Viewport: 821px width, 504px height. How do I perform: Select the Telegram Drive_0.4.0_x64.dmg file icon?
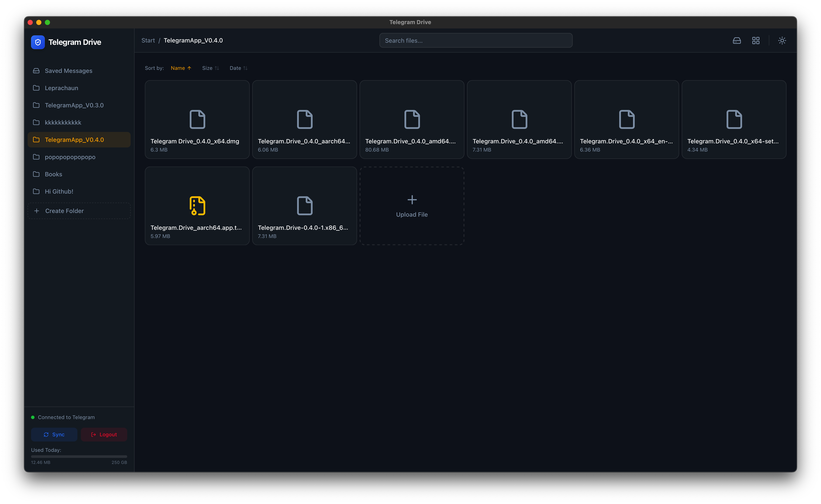(x=197, y=119)
